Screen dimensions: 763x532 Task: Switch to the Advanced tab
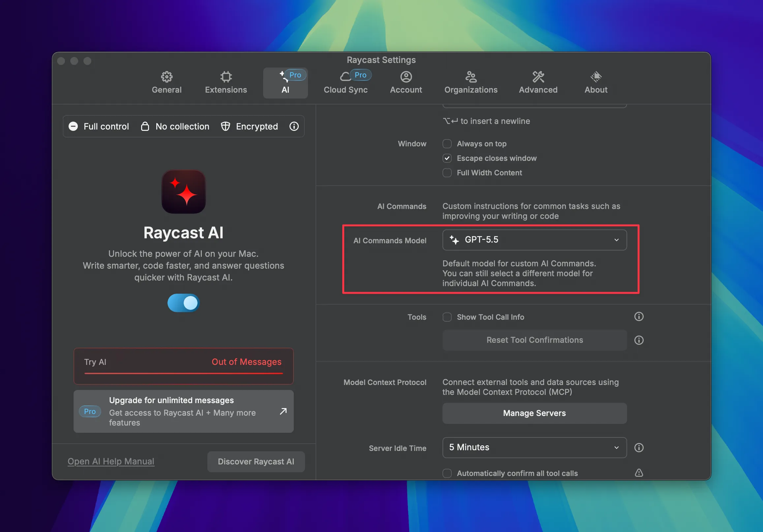[x=538, y=83]
